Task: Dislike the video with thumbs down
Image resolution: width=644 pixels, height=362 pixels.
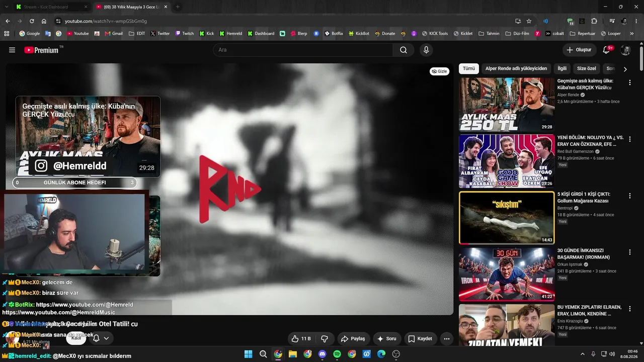Action: coord(325,339)
